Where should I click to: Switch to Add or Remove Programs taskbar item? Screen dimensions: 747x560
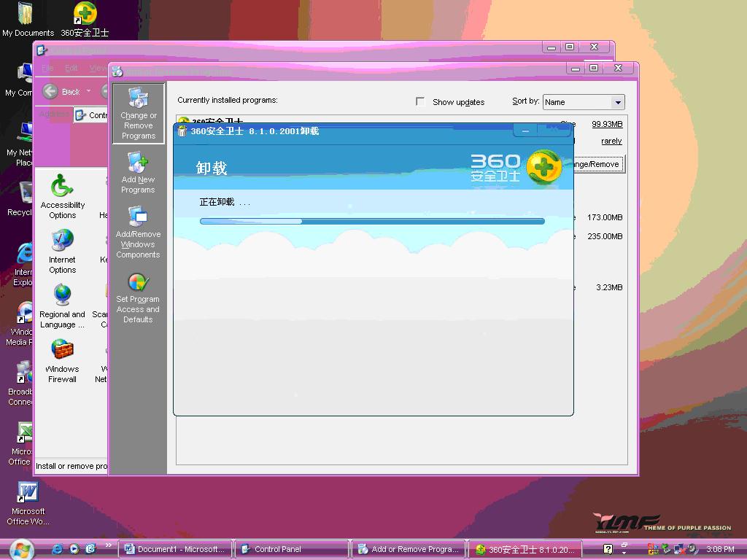point(408,549)
